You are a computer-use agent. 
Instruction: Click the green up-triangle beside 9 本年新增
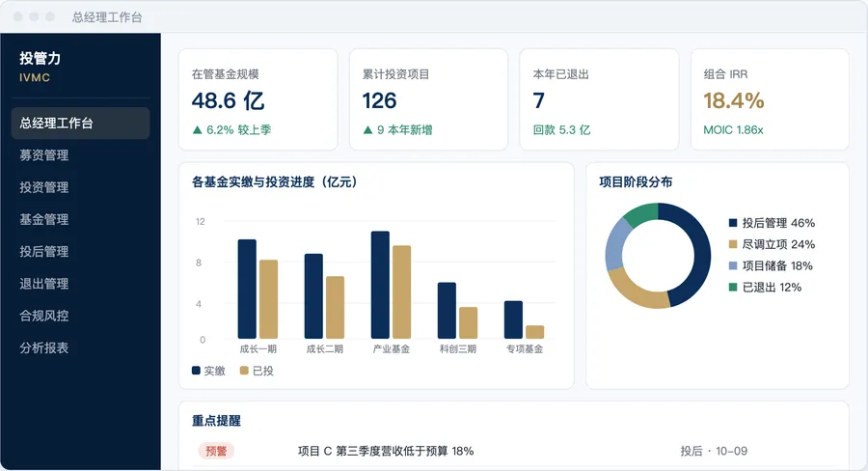tap(367, 130)
